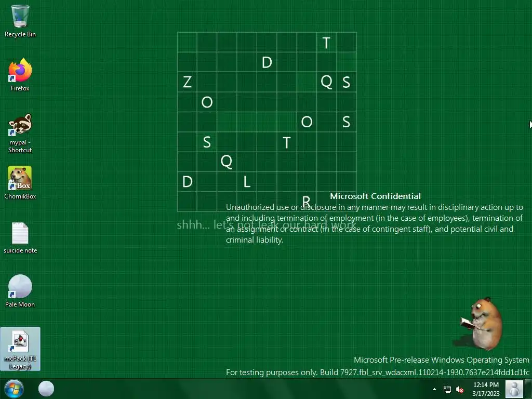Select the mcPack (TL Legacy) desktop icon
Screen dimensions: 532x399
[20, 349]
